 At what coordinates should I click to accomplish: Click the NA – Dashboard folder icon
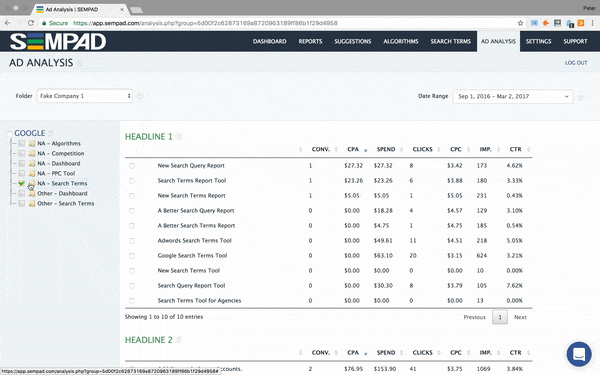pyautogui.click(x=32, y=163)
